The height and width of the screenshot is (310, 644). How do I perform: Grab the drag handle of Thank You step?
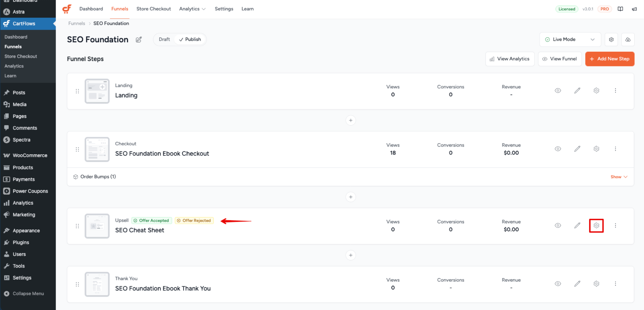tap(77, 285)
